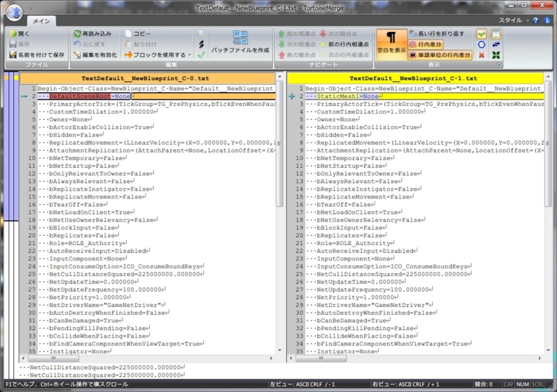Open the quick access toolbar customize arrow
The width and height of the screenshot is (557, 392).
click(31, 8)
